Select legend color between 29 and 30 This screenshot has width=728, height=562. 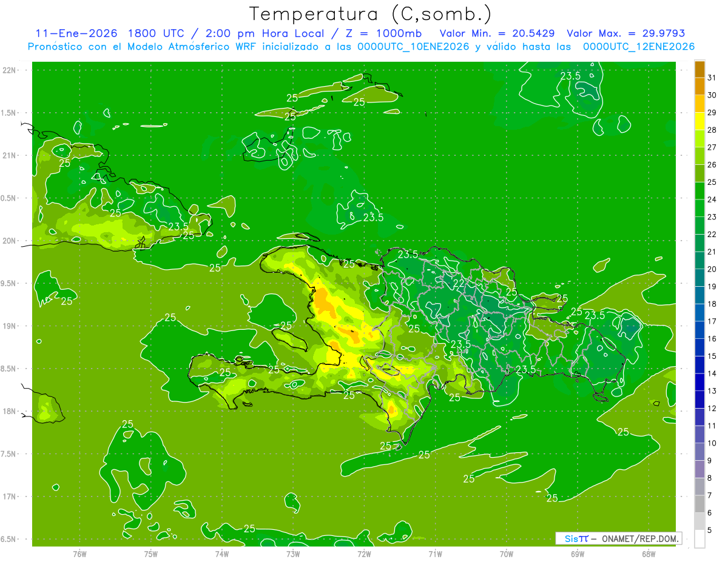(699, 104)
